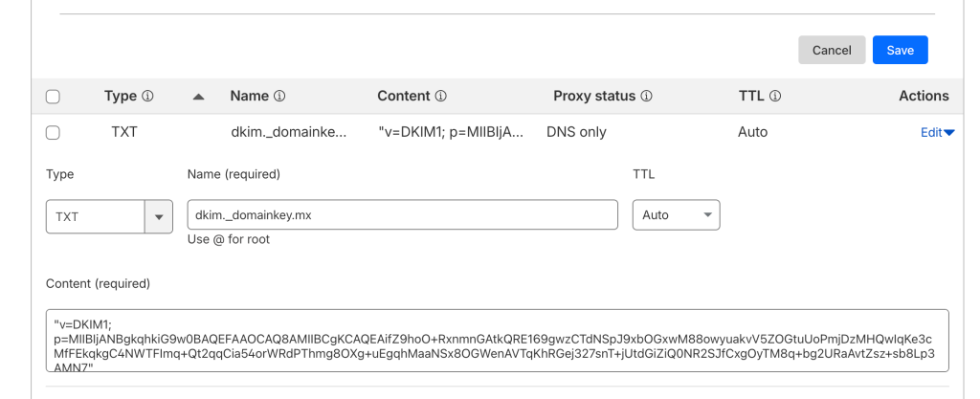
Task: Click the sort arrow in table header
Action: coord(199,97)
